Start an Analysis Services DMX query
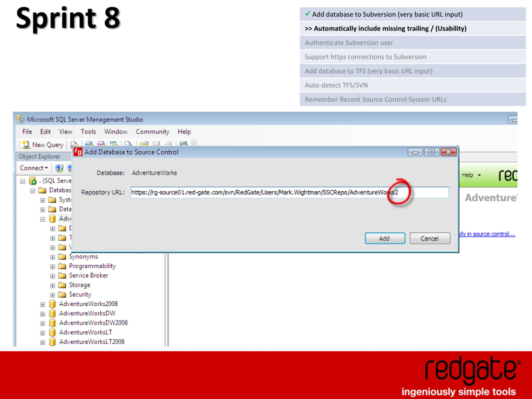532x399 pixels. click(101, 144)
